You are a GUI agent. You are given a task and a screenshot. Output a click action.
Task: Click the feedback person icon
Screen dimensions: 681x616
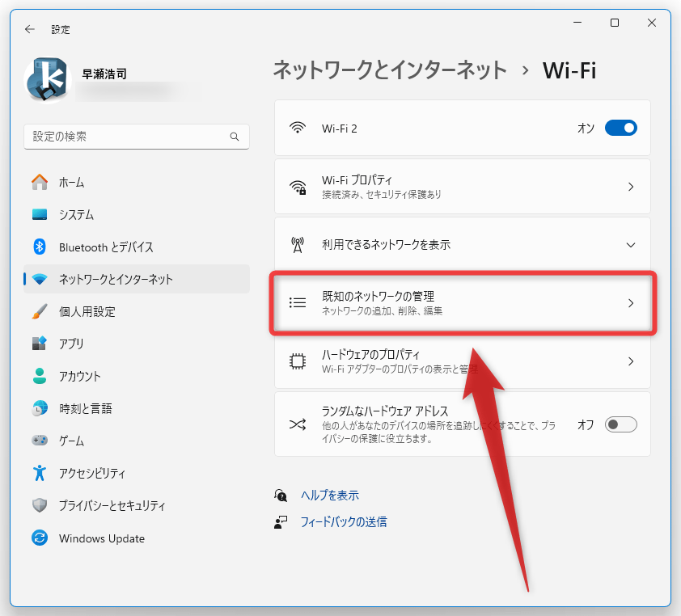(x=281, y=521)
